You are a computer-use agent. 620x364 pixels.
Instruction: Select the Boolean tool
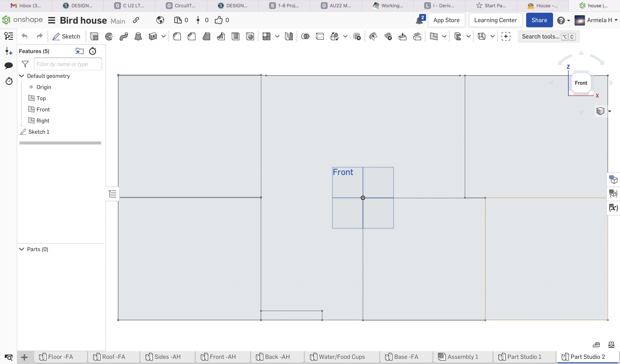pos(305,36)
